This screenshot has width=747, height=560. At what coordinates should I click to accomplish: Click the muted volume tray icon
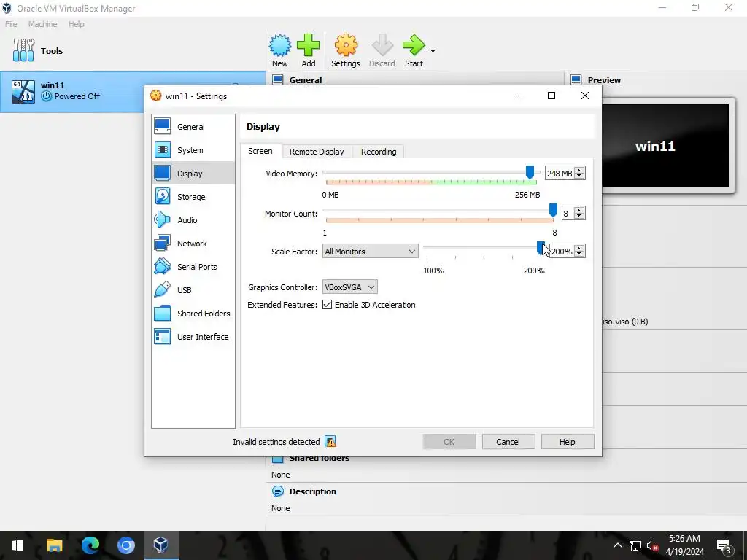point(653,545)
